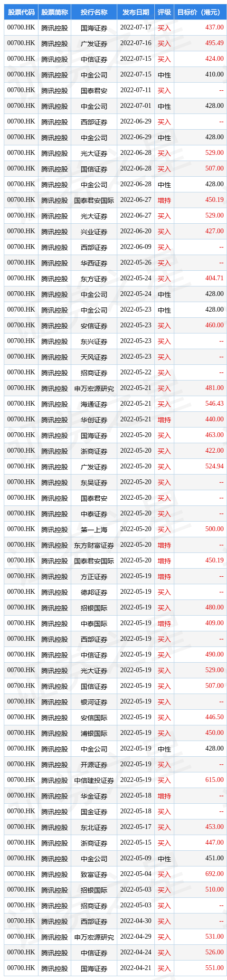
Task: Click the 评级 header cell
Action: (164, 12)
